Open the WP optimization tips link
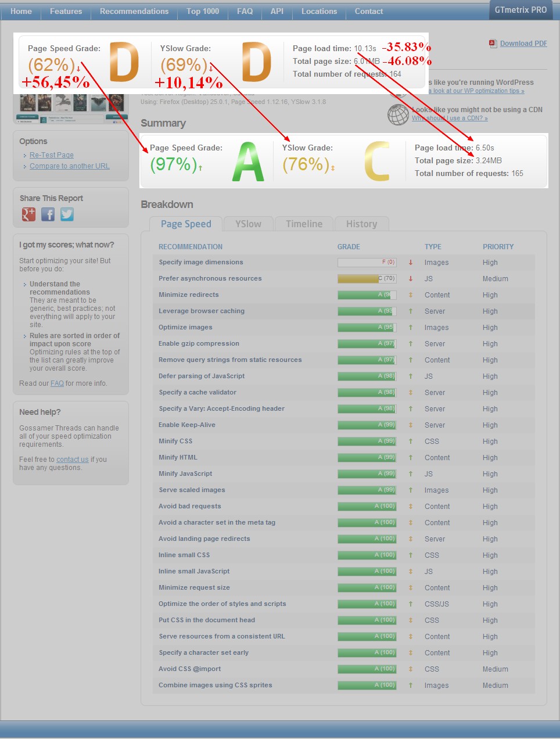 [x=477, y=91]
